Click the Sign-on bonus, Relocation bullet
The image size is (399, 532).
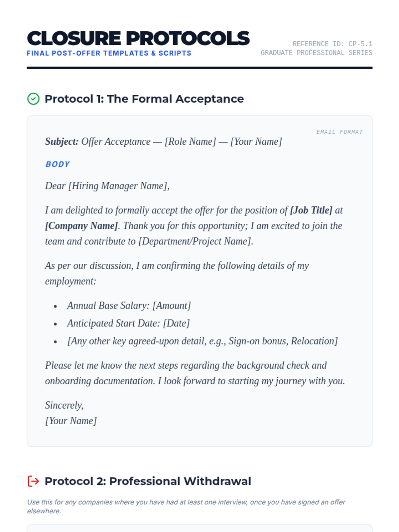point(202,341)
